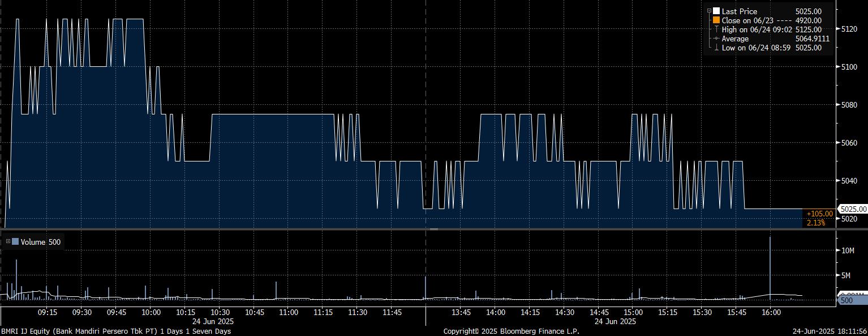Screen dimensions: 868x336
Task: Expand the Volume legend box
Action: (x=8, y=242)
